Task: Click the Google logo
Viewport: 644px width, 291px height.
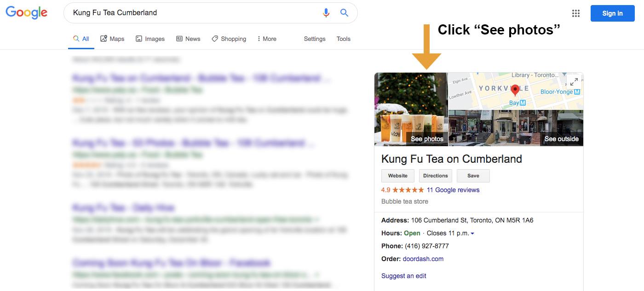Action: click(x=26, y=13)
